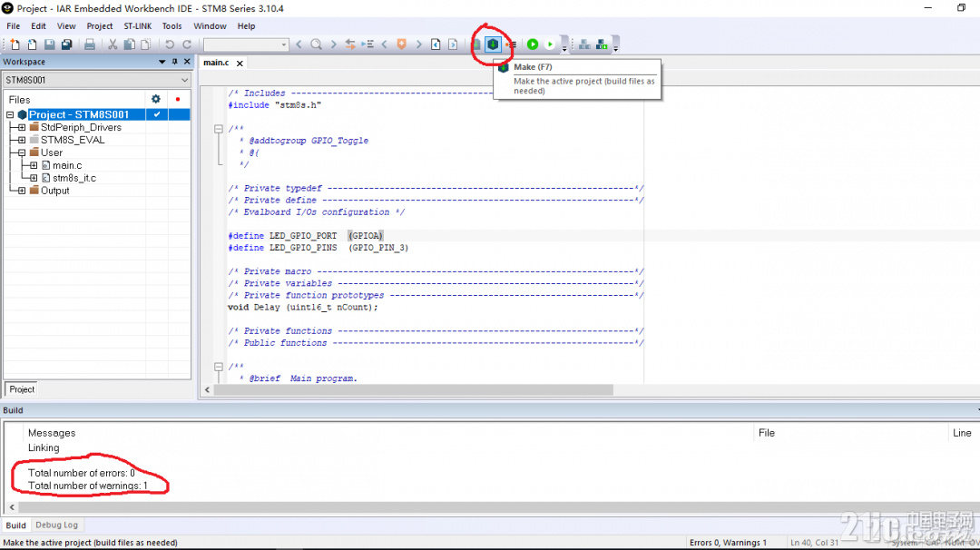Open the Replace tool icon

pyautogui.click(x=350, y=44)
